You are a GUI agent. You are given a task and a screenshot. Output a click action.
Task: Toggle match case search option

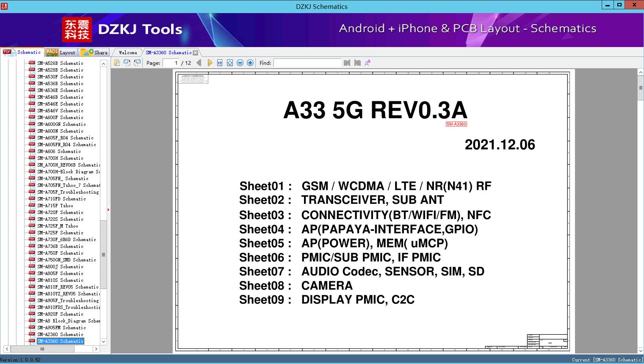(x=368, y=63)
